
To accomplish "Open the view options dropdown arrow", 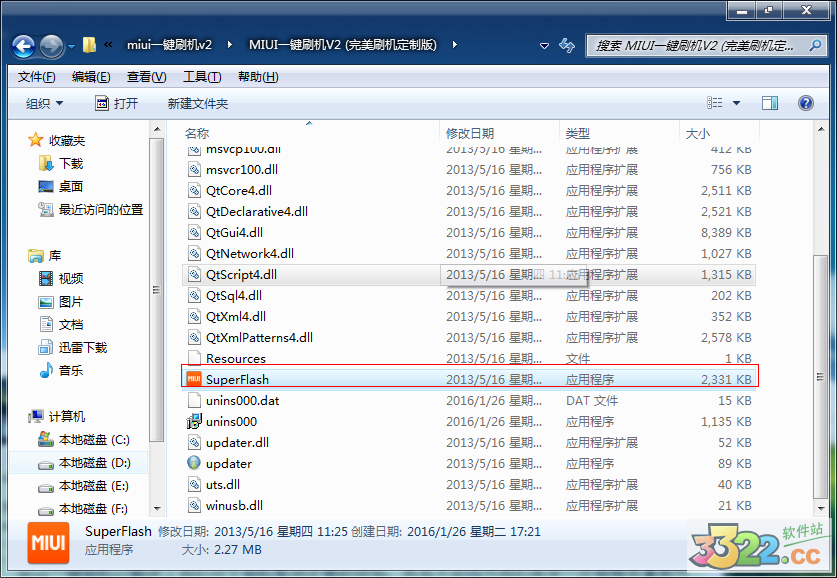I will click(x=736, y=103).
